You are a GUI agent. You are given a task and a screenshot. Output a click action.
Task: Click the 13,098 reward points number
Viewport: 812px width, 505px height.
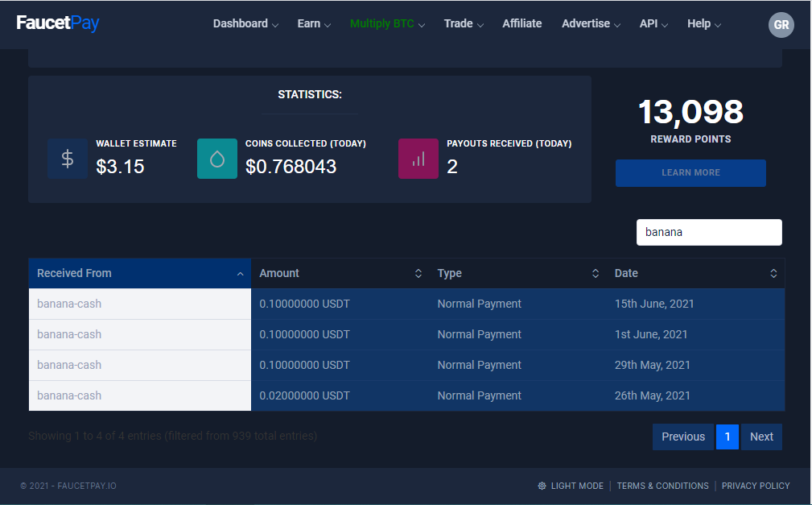(690, 112)
